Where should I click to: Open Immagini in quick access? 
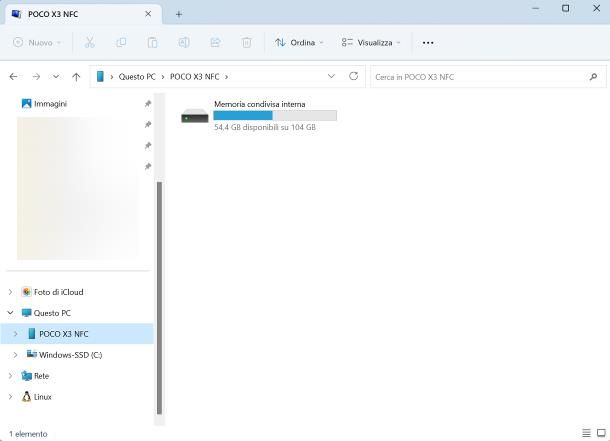point(50,103)
